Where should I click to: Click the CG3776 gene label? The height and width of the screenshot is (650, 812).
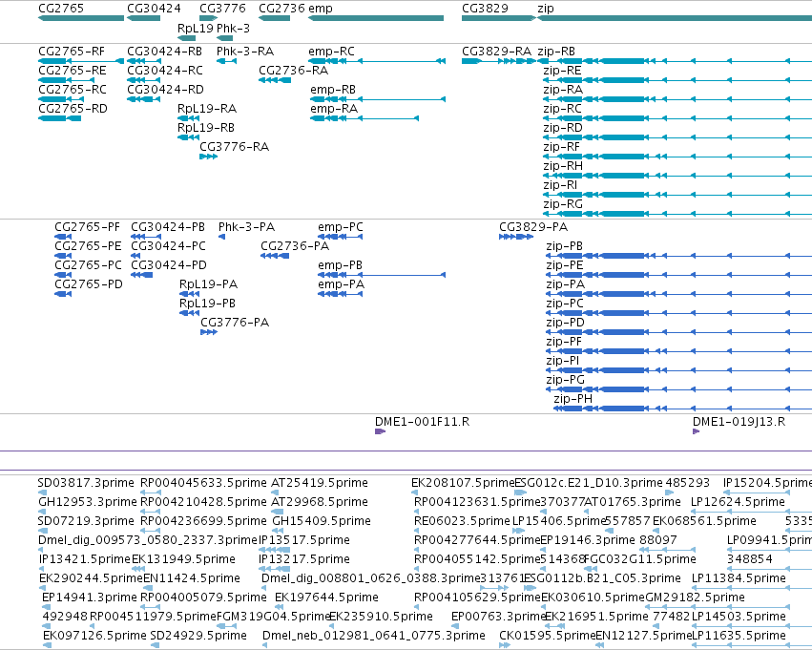222,9
